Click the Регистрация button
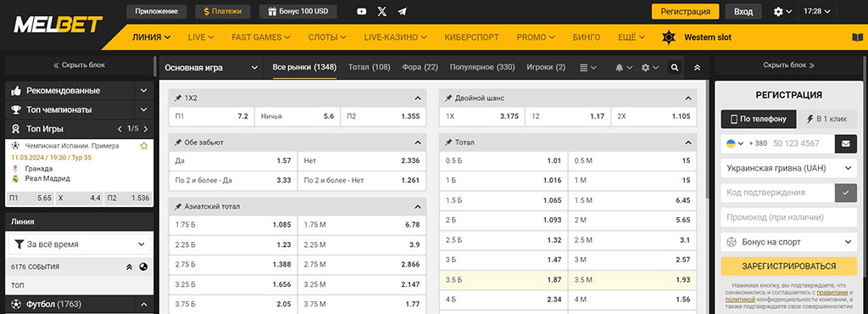 (685, 12)
